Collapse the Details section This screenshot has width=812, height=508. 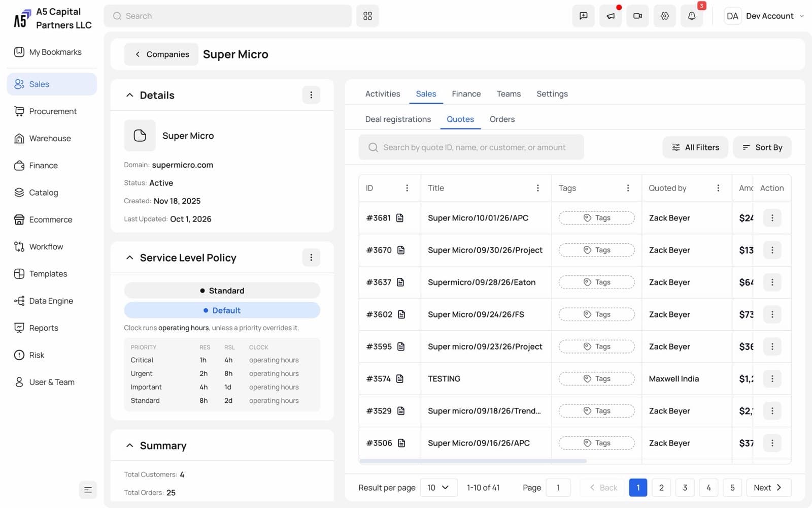[130, 95]
